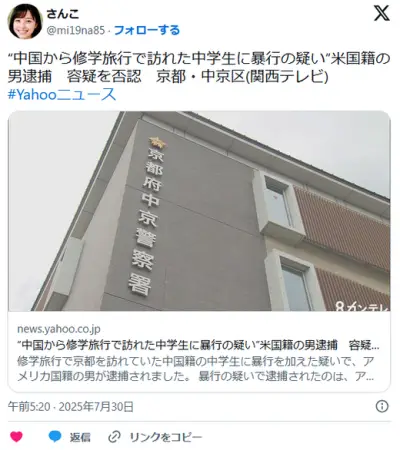Click the news.yahoo.co.jp domain link
This screenshot has height=450, width=400.
[x=59, y=329]
